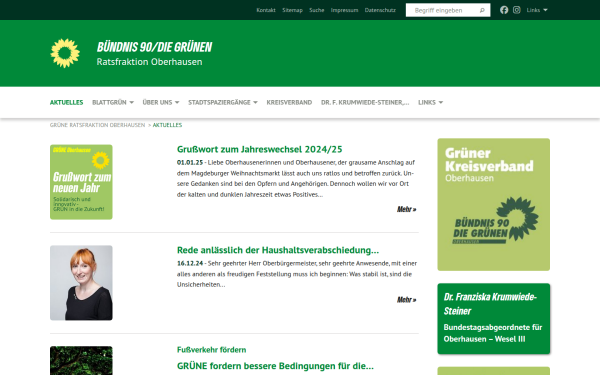The height and width of the screenshot is (375, 600).
Task: Open the Datenschutz link
Action: click(380, 10)
